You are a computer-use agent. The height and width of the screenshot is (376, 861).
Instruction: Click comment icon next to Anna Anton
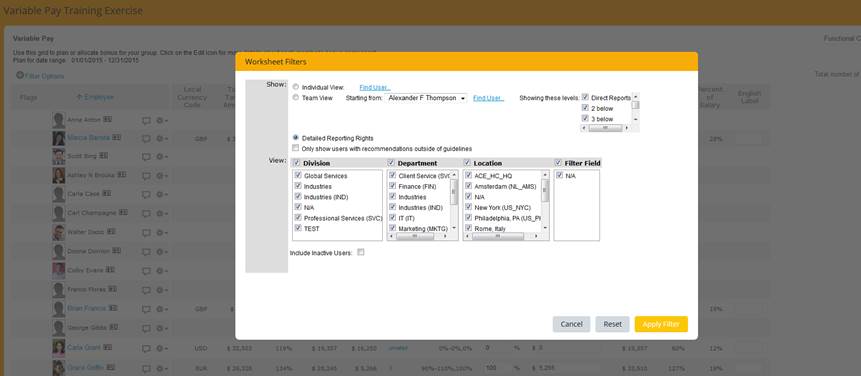[x=146, y=121]
